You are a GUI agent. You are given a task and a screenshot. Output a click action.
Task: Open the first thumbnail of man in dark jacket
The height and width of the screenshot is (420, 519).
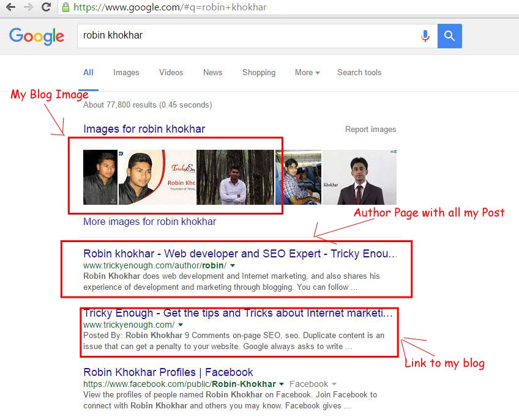click(x=100, y=177)
